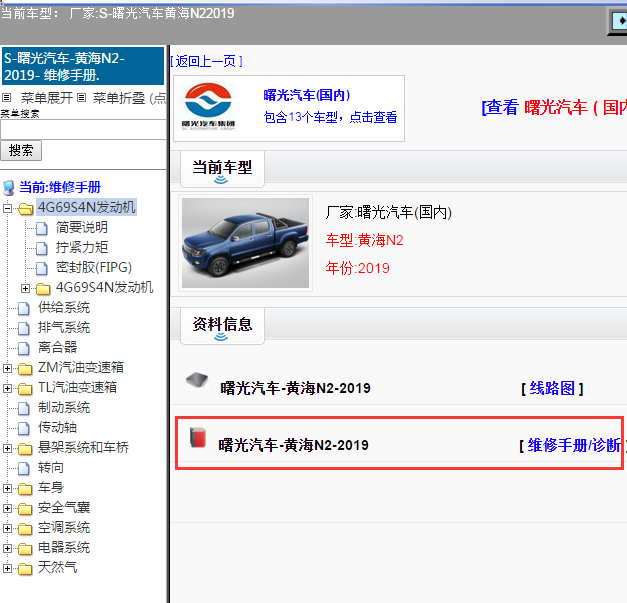The image size is (627, 603).
Task: Click the folder icon beside 悬架系统和车桥
Action: point(25,448)
